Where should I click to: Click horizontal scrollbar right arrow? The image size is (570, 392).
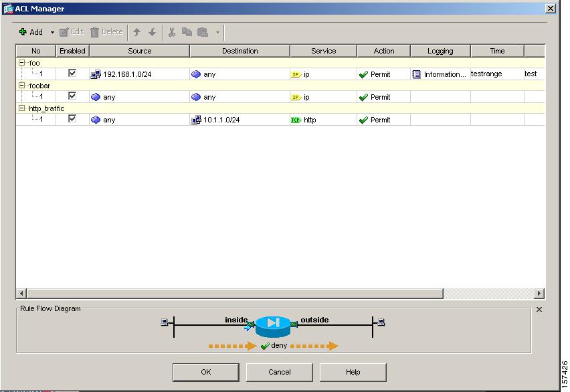point(539,293)
